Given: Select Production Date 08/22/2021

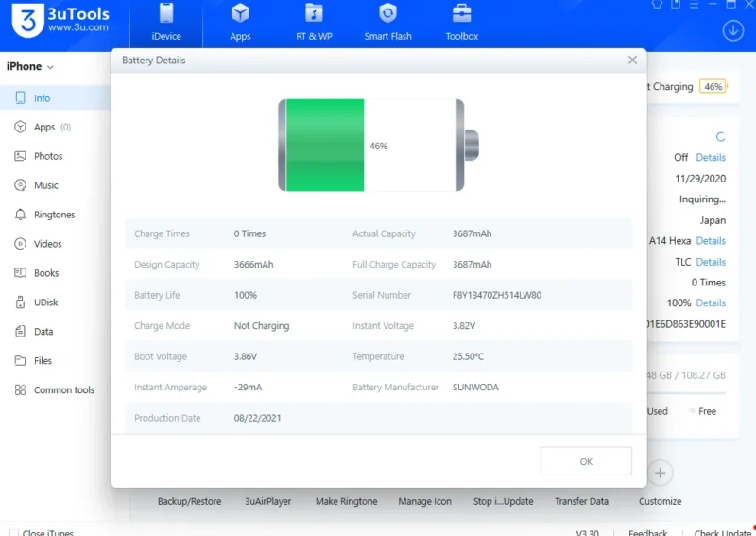Looking at the screenshot, I should point(257,418).
